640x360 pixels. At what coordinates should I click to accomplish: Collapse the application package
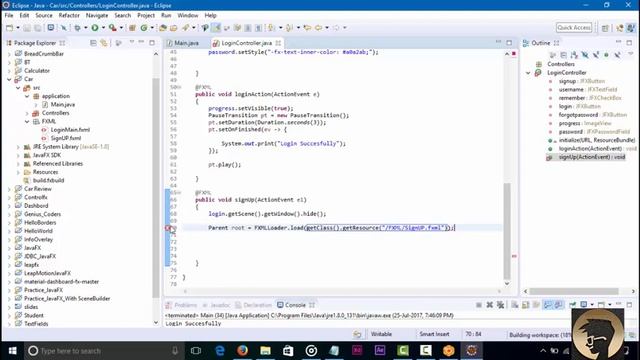coord(27,96)
